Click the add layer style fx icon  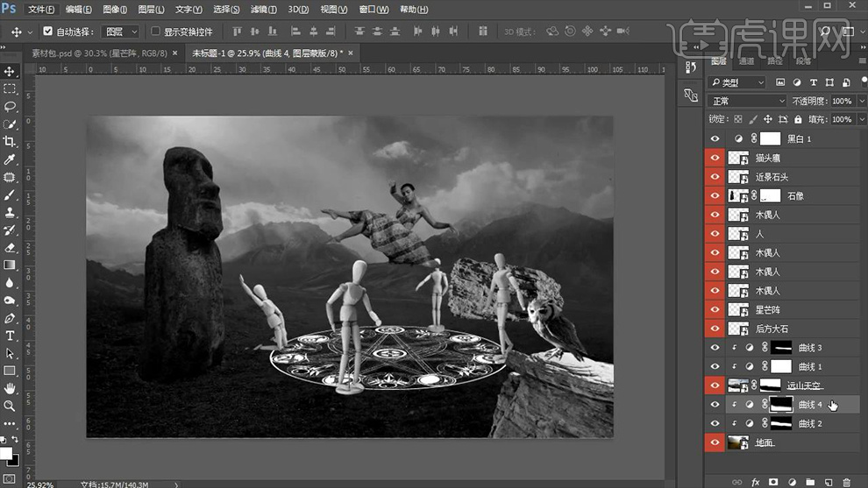point(755,483)
